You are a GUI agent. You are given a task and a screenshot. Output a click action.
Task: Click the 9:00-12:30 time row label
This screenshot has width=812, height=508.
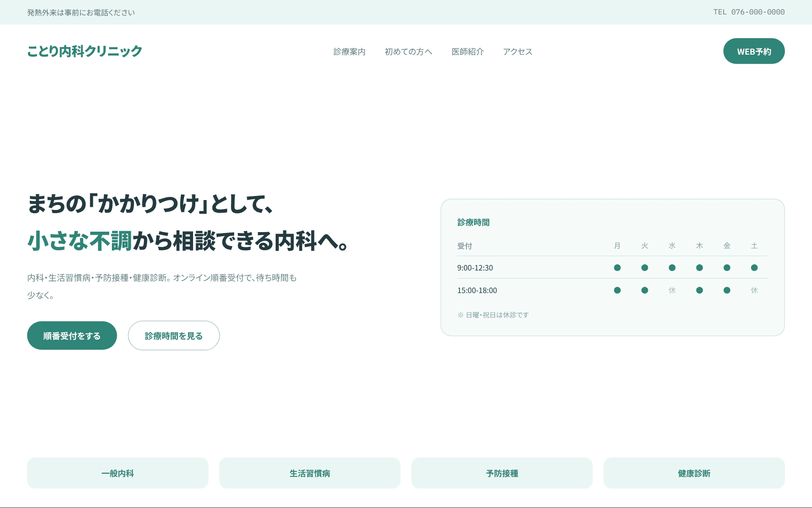tap(475, 268)
